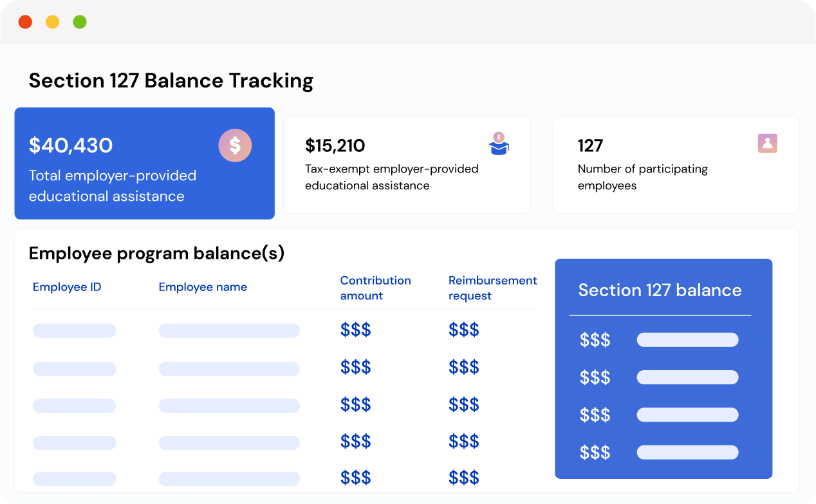Screen dimensions: 816x504
Task: Click the yellow minimize window dot
Action: (53, 22)
